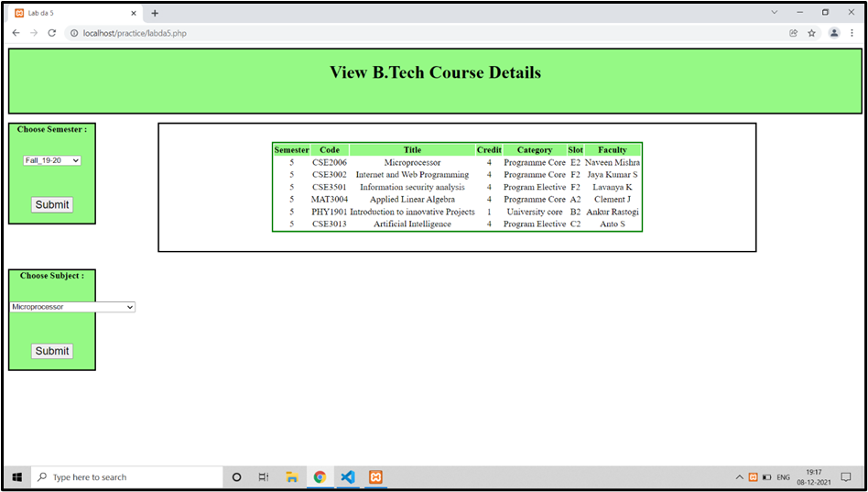Viewport: 868px width, 492px height.
Task: Click the Semester column header
Action: click(x=292, y=149)
